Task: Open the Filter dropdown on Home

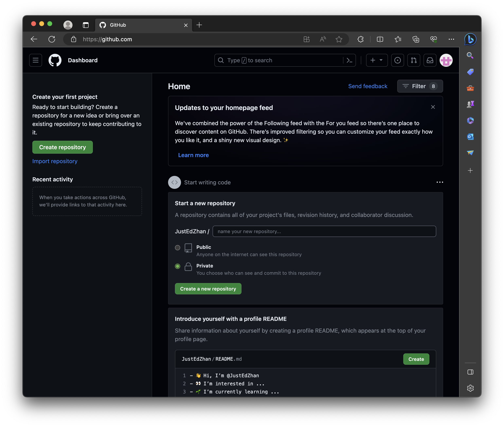Action: (420, 86)
